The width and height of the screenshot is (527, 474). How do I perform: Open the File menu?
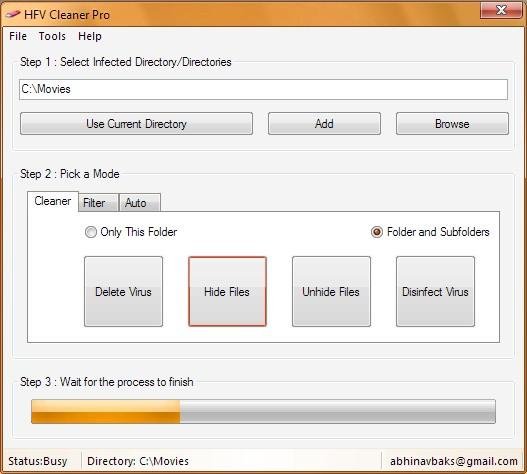18,36
